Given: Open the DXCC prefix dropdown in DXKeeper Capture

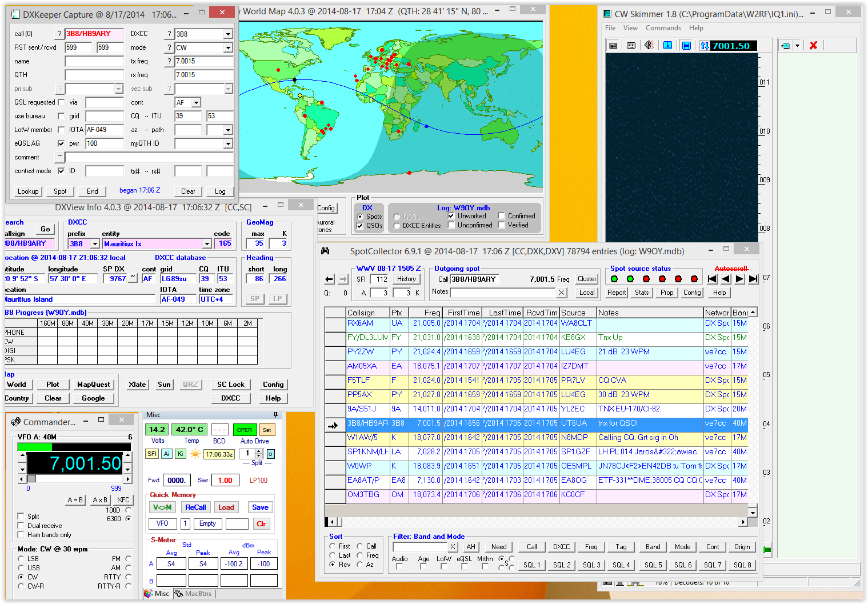Looking at the screenshot, I should click(228, 34).
